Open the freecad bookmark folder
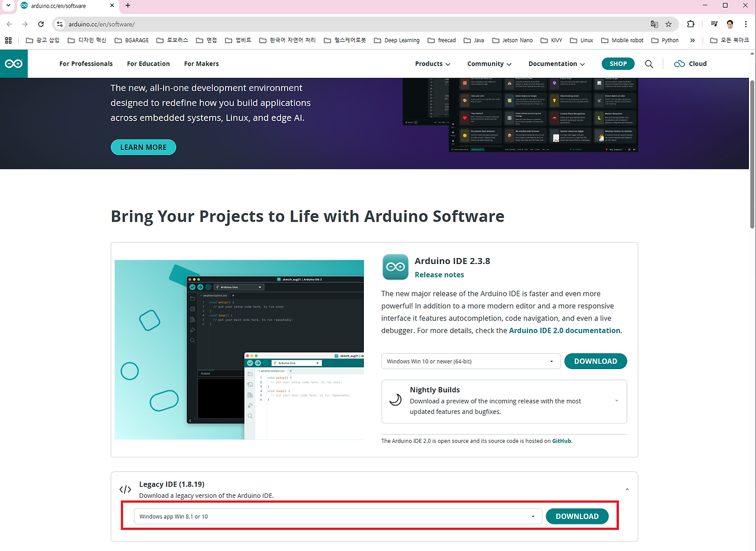Screen dimensions: 756x551 pyautogui.click(x=441, y=40)
